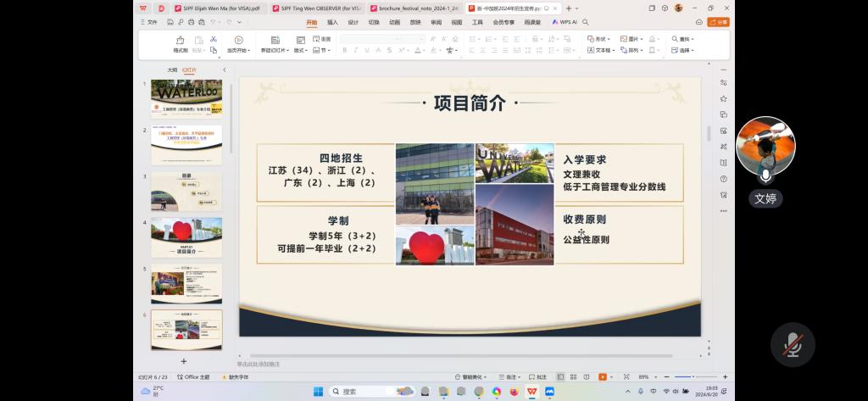Select slide 4 thumbnail with red heart
Screen dimensions: 868x401
186,237
